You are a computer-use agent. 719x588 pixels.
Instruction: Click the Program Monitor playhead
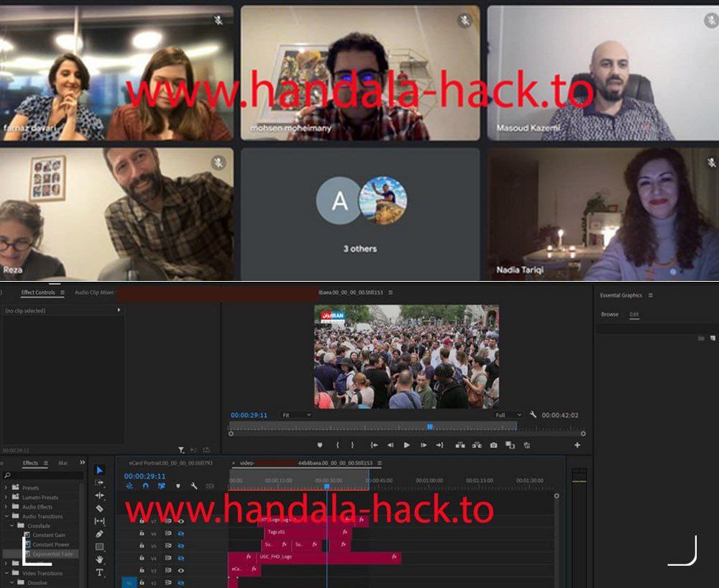(x=430, y=427)
